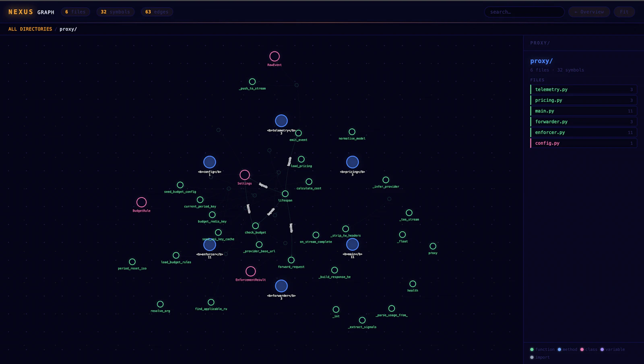Screen dimensions: 644x364
Task: Click the BudgetRule class node
Action: point(142,202)
